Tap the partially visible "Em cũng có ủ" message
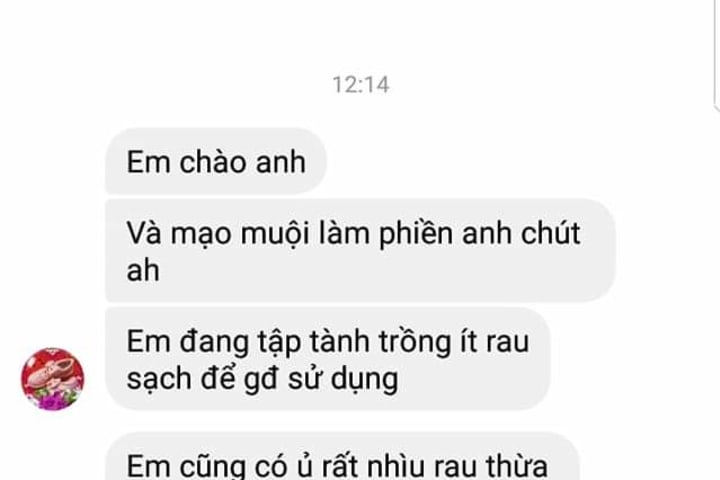Viewport: 720px width, 480px height. [x=343, y=456]
